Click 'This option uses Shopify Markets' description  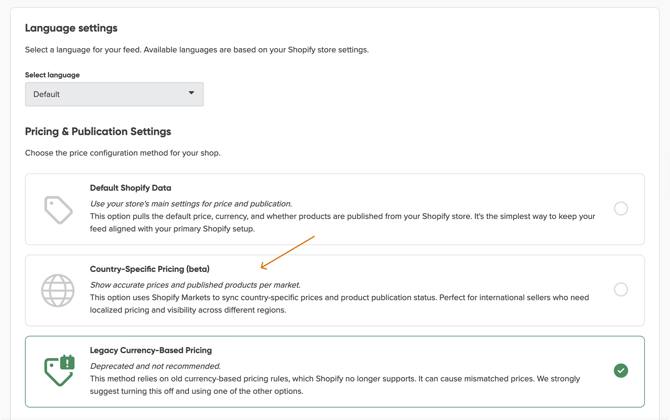coord(339,304)
